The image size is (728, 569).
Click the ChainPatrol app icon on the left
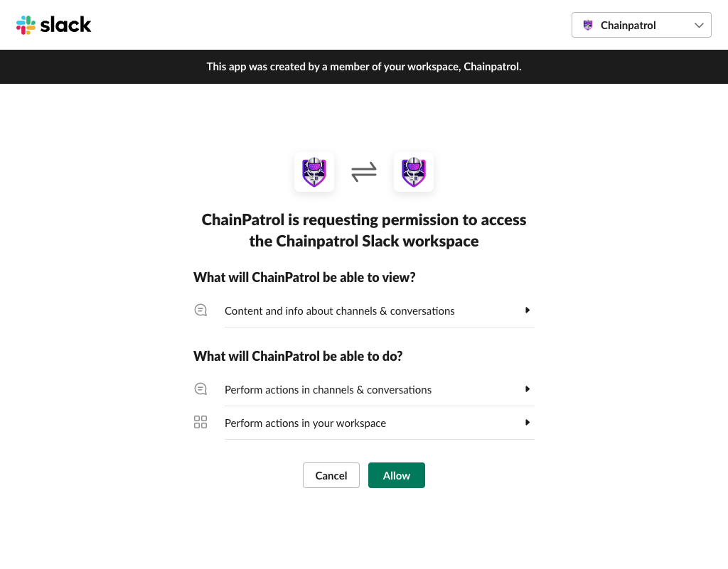click(x=314, y=171)
